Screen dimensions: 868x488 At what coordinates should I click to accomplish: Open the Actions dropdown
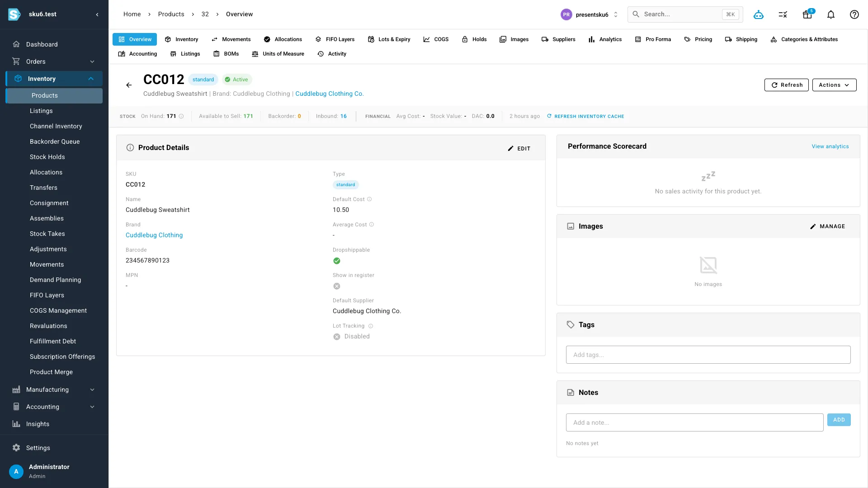pyautogui.click(x=834, y=85)
